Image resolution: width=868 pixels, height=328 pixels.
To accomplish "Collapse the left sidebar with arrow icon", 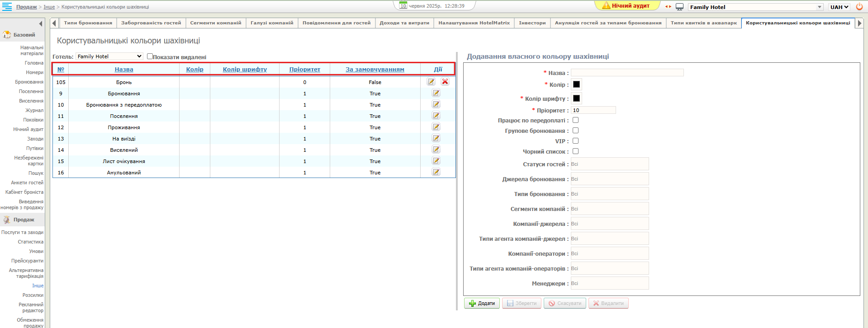I will pos(41,23).
